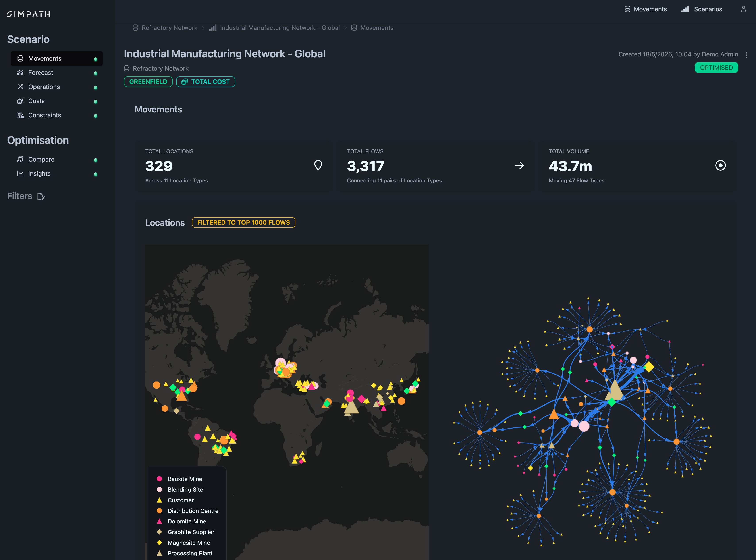756x560 pixels.
Task: Click the SIMPATH logo
Action: (x=29, y=14)
